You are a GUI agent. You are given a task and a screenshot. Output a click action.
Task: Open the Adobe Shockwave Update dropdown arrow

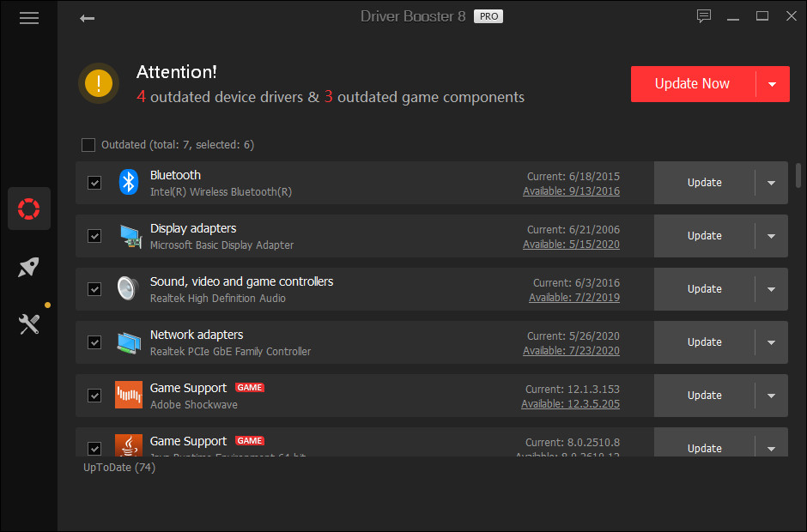(x=771, y=396)
